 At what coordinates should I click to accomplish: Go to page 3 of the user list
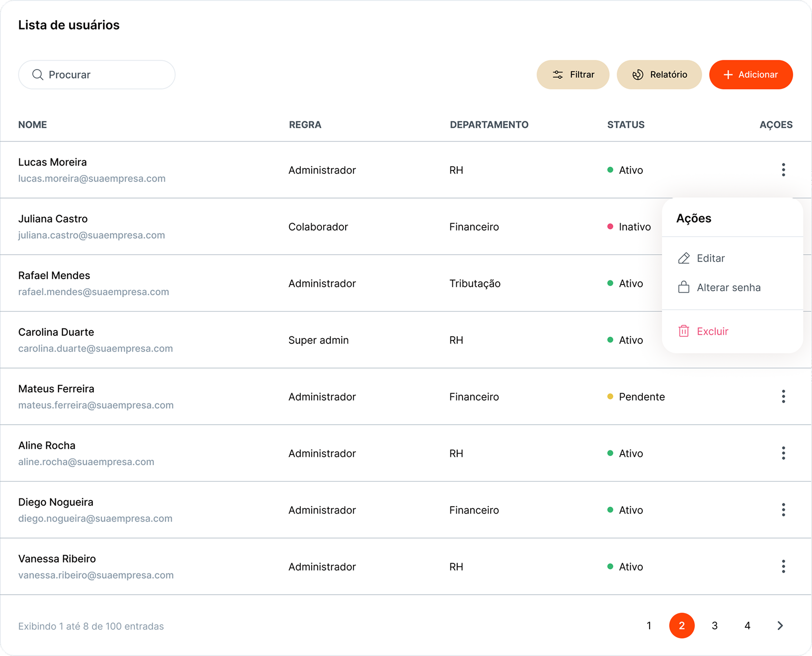point(714,626)
